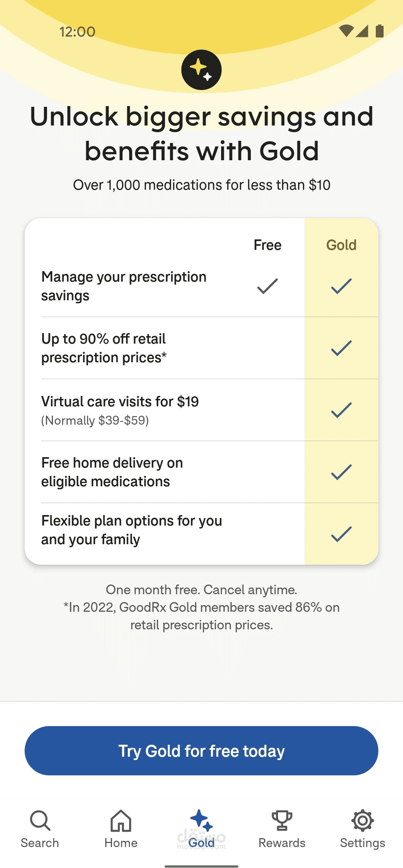Screen dimensions: 403x868
Task: Tap the GoodRx Gold 86% savings disclaimer
Action: pos(201,616)
